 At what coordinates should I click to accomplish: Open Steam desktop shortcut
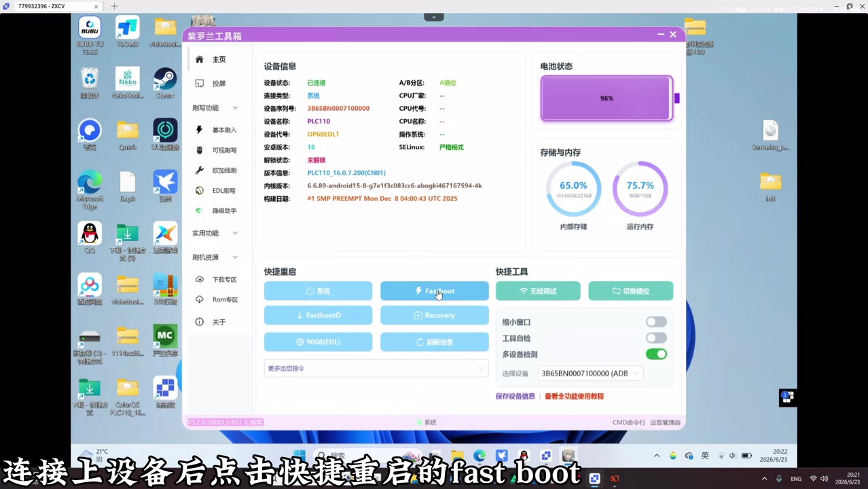coord(165,84)
